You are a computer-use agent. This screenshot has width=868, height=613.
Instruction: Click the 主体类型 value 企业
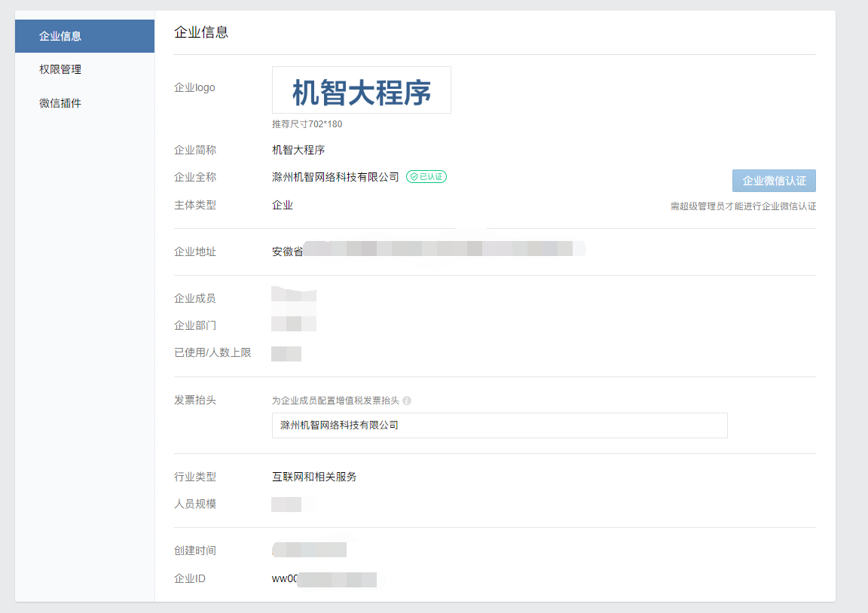pos(283,205)
